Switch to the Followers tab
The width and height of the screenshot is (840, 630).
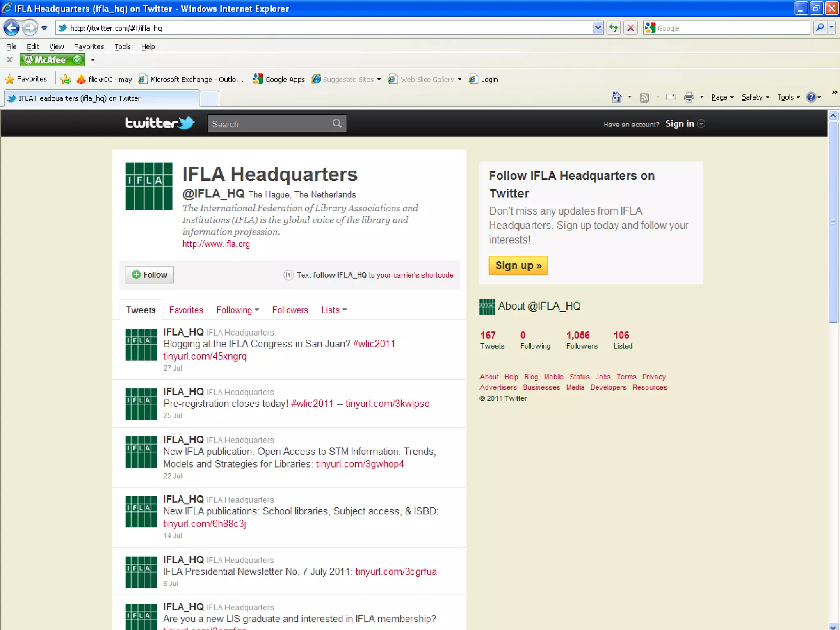coord(290,310)
